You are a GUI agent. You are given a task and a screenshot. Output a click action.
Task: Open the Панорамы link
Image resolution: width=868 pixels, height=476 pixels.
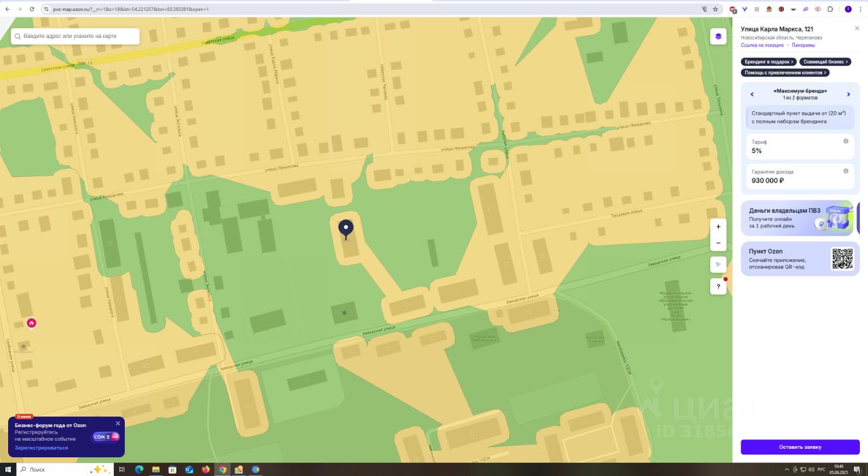tap(803, 45)
